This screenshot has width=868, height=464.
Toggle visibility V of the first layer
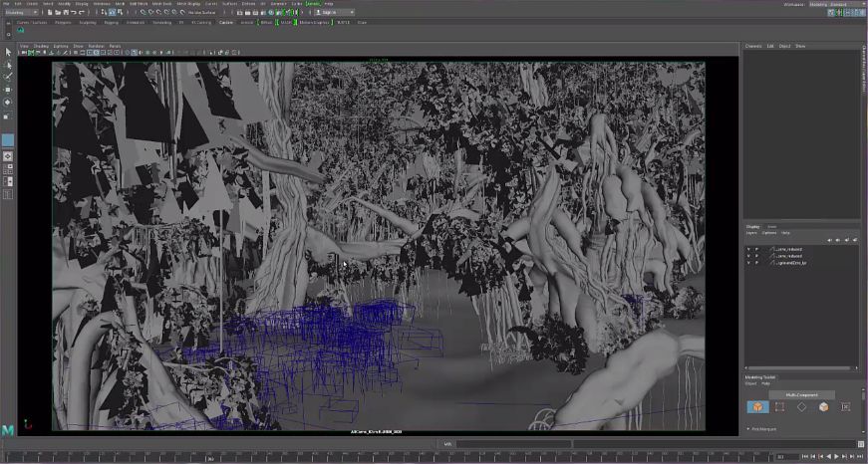coord(748,248)
